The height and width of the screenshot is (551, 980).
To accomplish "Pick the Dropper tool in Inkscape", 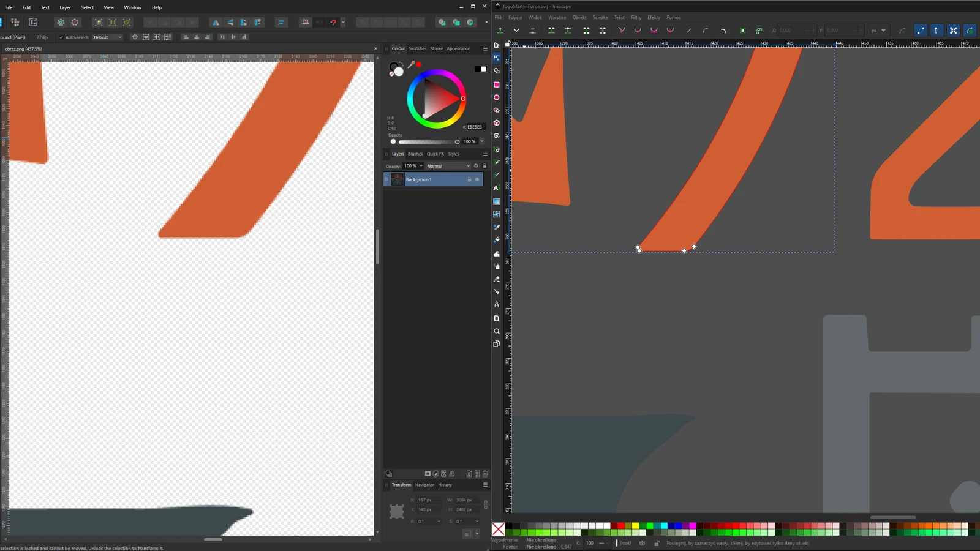I will (497, 227).
